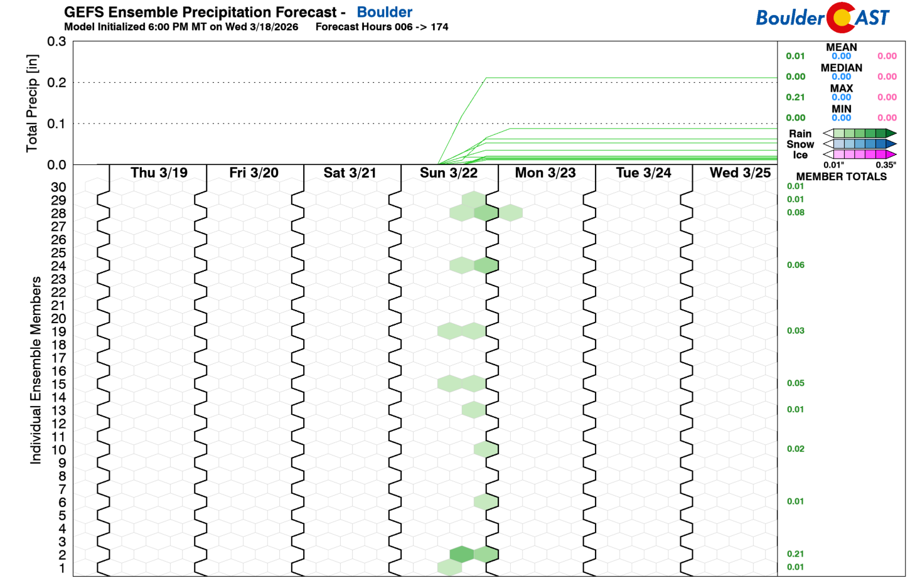Click the green hexagon in member 6 row
This screenshot has width=915, height=588.
coord(486,502)
